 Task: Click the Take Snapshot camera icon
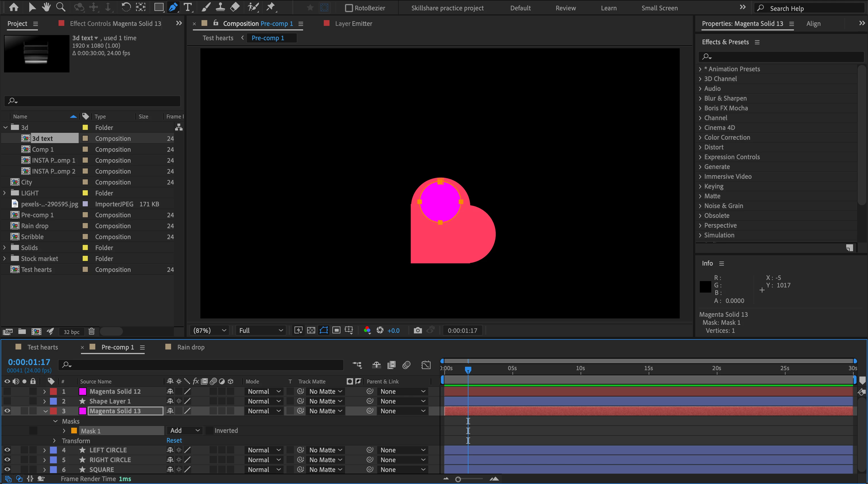click(417, 330)
